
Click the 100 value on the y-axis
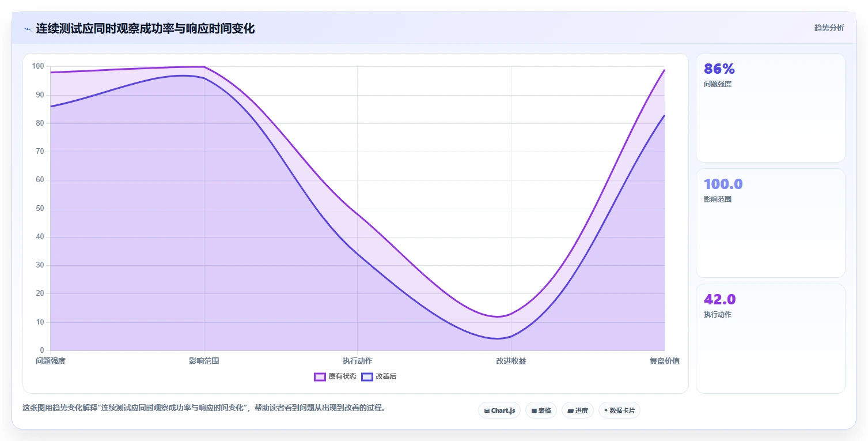[x=38, y=66]
